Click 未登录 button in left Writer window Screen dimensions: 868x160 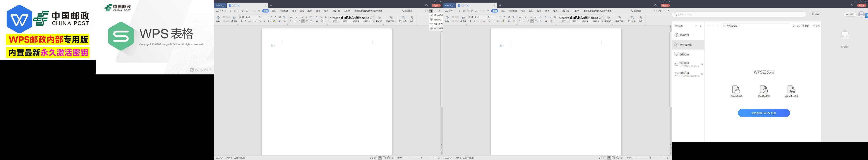(x=436, y=5)
